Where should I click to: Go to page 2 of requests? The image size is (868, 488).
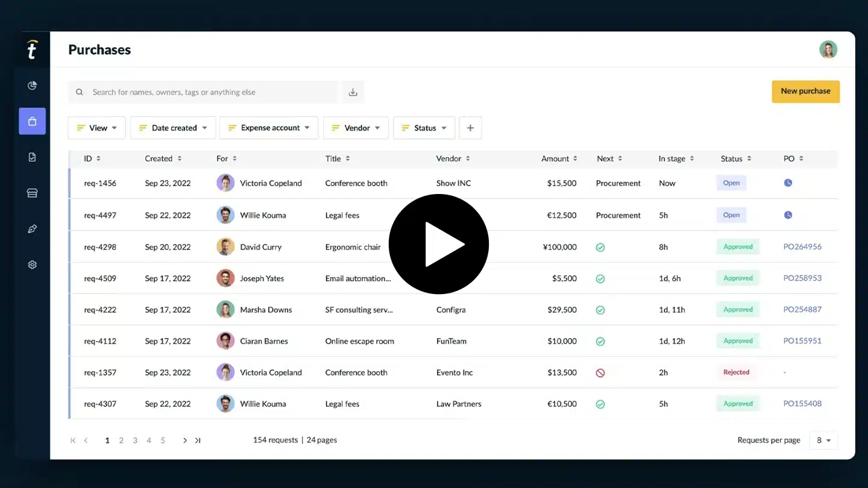[121, 440]
